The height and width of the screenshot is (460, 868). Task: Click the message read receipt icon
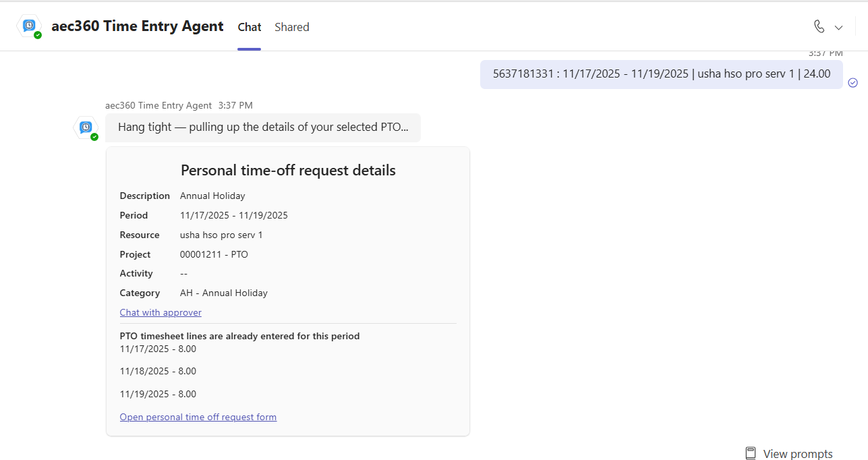[852, 82]
